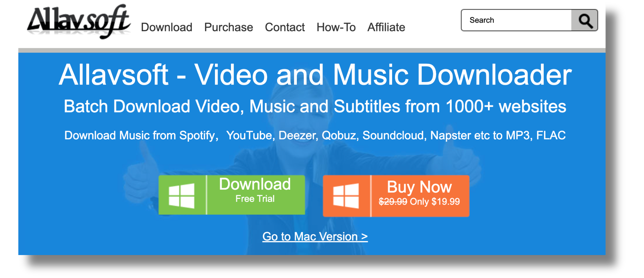Open the Download menu item
Screen dimensions: 644x278
167,27
